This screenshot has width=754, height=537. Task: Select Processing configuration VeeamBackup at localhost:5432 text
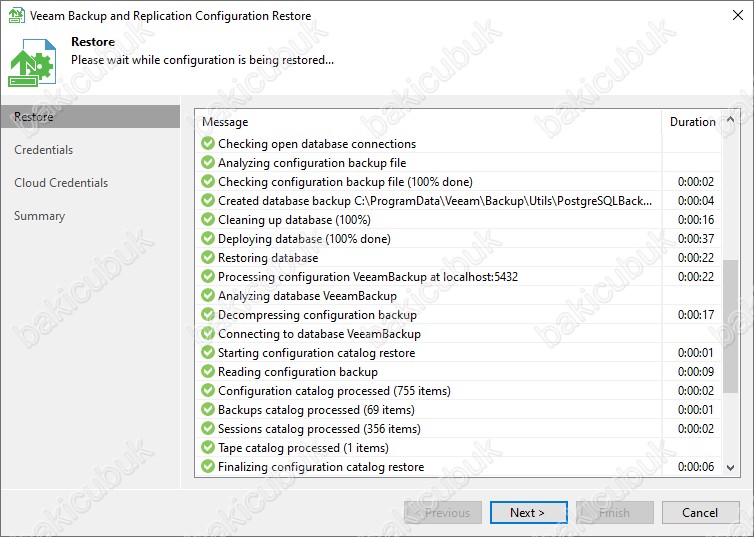[x=368, y=277]
